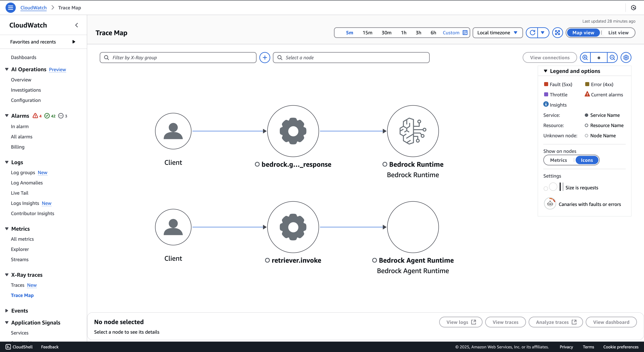Click the refresh trace map icon
The image size is (644, 352).
pos(532,33)
